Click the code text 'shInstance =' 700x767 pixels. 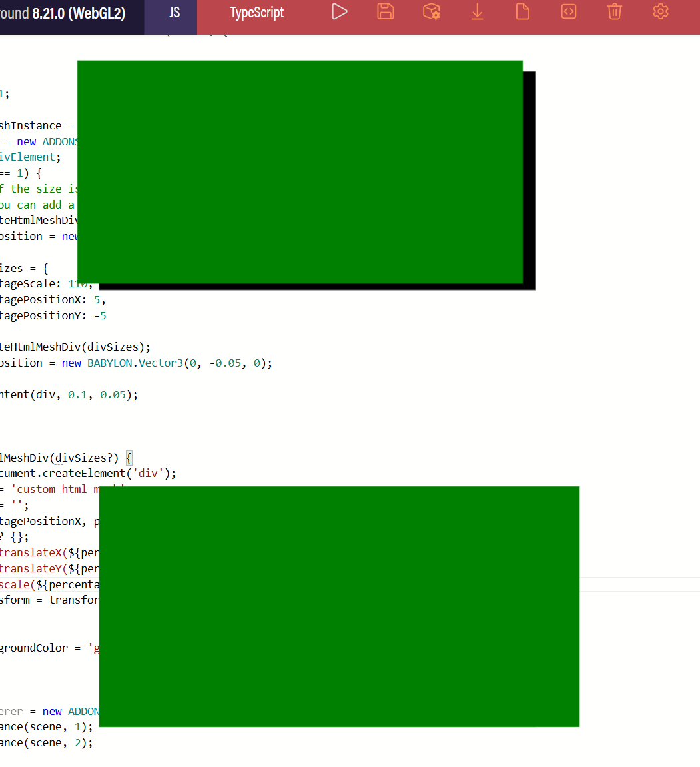tap(37, 126)
